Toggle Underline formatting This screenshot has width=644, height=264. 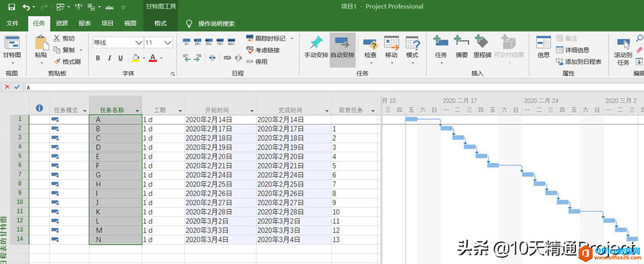point(120,58)
